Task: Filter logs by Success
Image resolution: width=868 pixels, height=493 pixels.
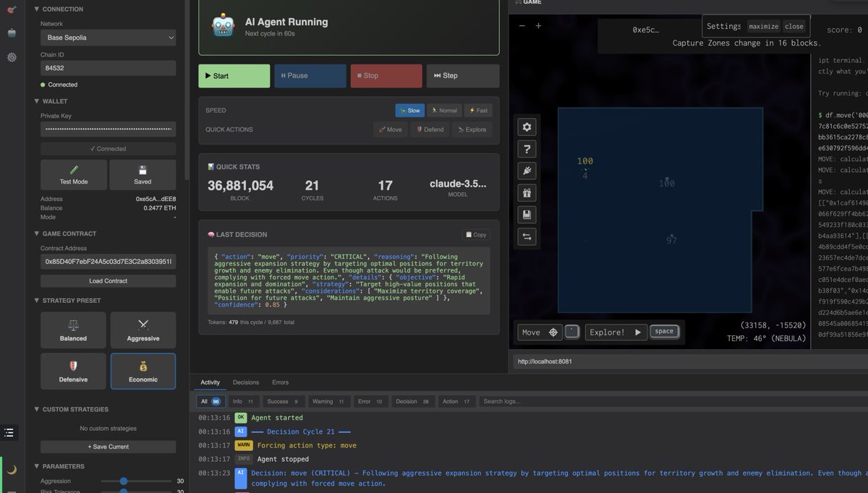Action: point(283,401)
